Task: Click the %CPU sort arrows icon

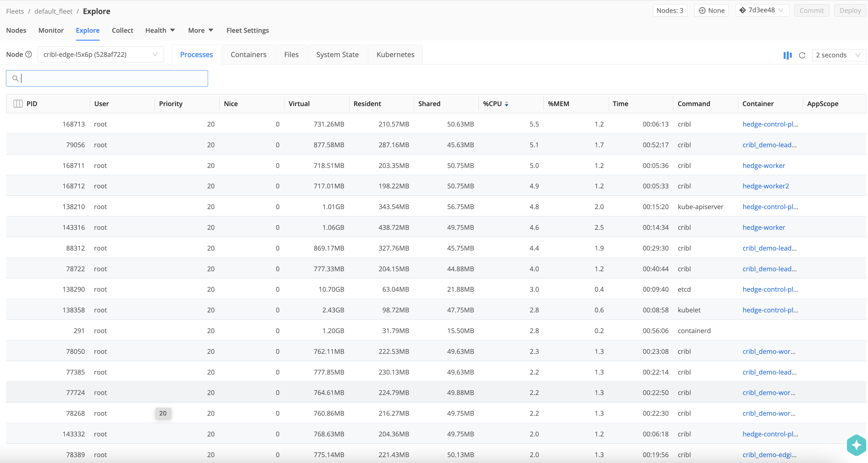Action: [506, 104]
